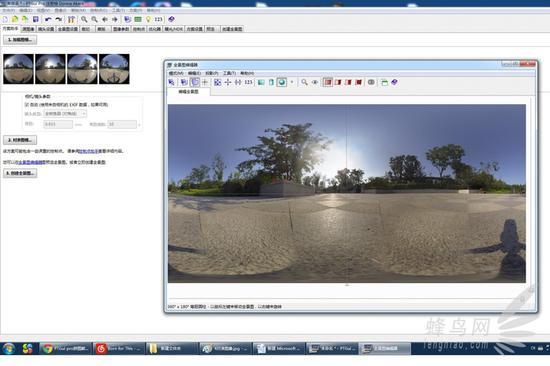The height and width of the screenshot is (366, 550).
Task: Click the save project floppy icon
Action: pyautogui.click(x=35, y=19)
